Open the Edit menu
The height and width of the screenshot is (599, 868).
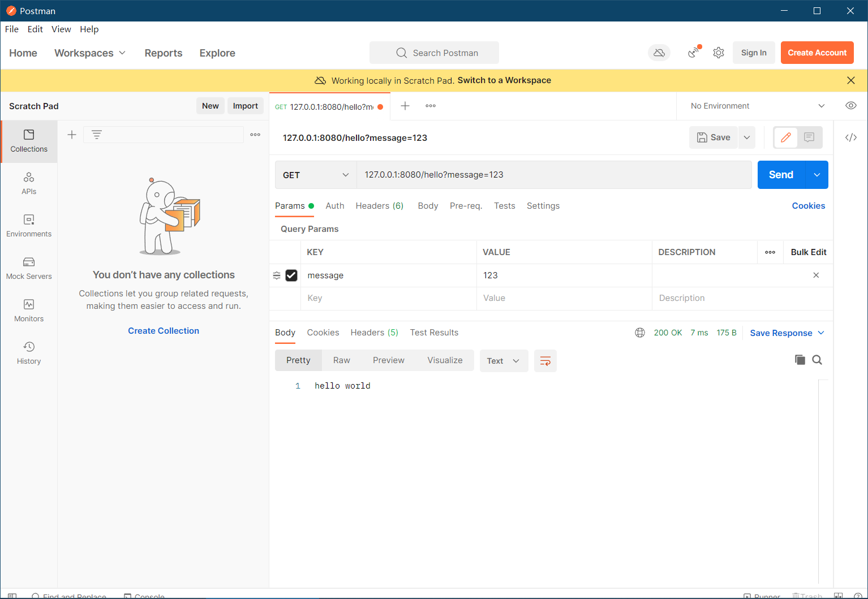coord(35,29)
